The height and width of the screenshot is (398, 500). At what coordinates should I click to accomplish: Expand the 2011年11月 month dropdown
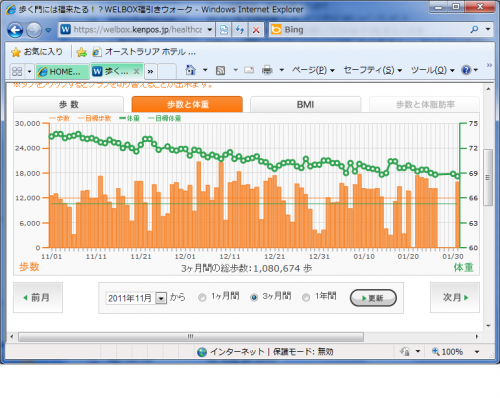(x=161, y=298)
